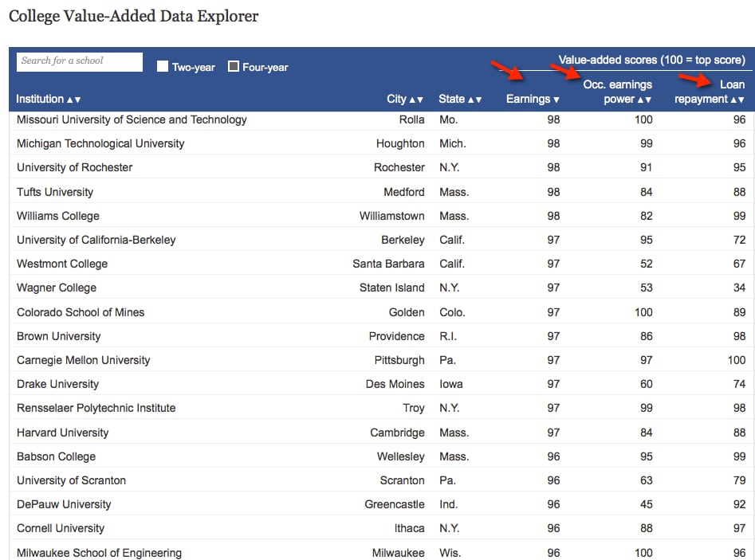The width and height of the screenshot is (755, 560).
Task: Click Babson College institution name
Action: click(56, 456)
